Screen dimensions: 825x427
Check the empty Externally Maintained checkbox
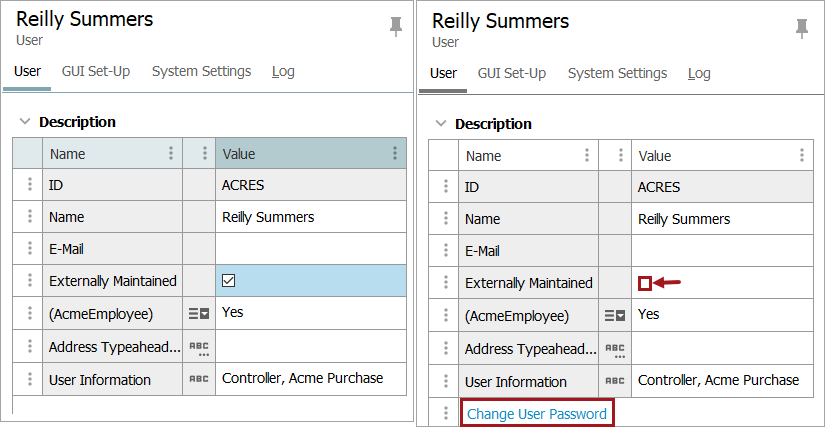645,284
